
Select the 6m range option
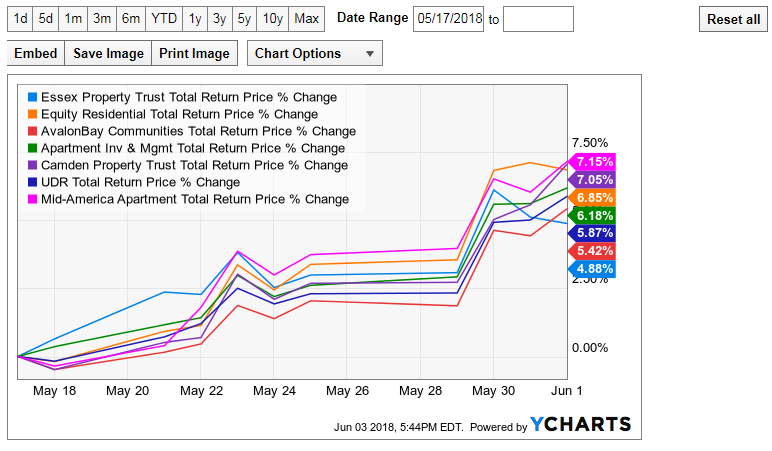pyautogui.click(x=130, y=19)
